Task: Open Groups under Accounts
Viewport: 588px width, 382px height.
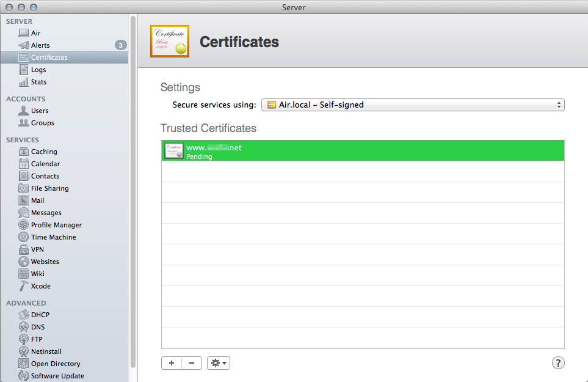Action: coord(42,123)
